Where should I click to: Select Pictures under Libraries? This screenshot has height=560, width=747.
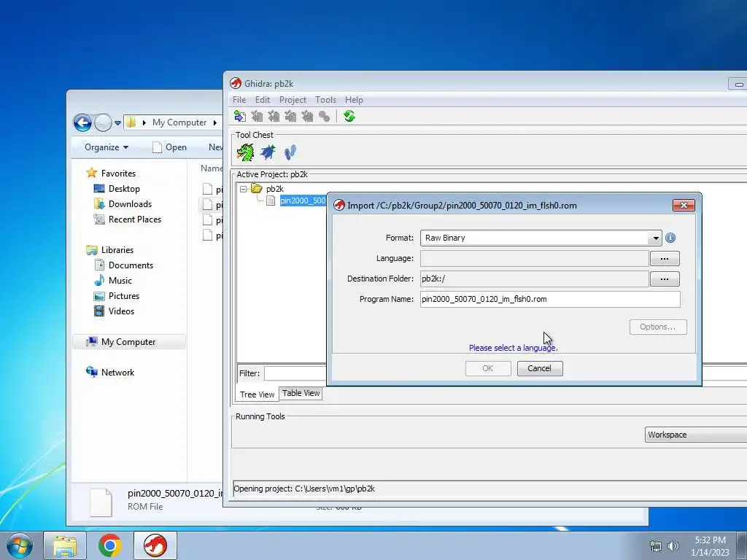123,296
